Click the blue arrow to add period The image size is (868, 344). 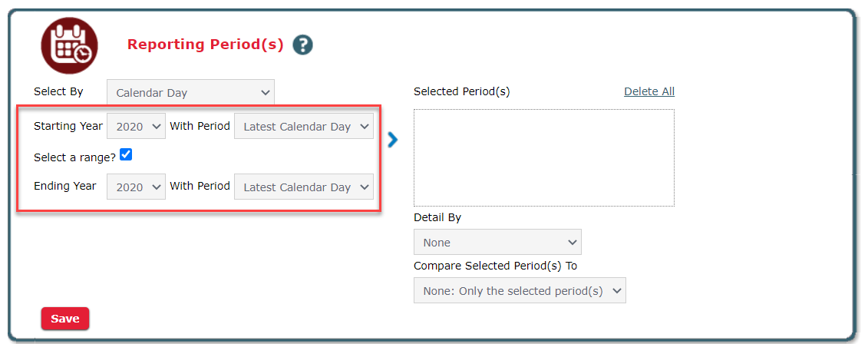pyautogui.click(x=393, y=140)
